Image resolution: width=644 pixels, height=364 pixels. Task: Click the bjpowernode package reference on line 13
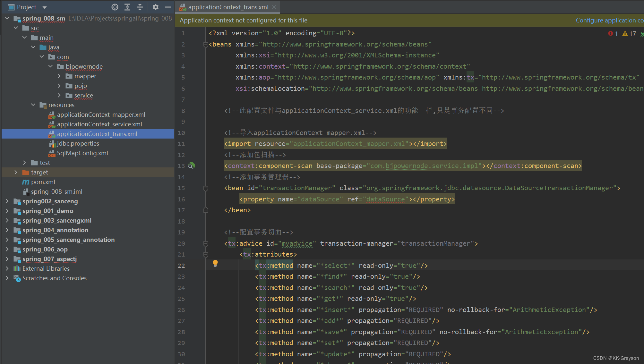point(407,166)
